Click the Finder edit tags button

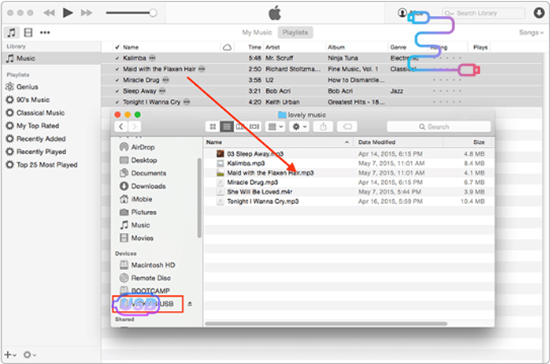pyautogui.click(x=347, y=127)
